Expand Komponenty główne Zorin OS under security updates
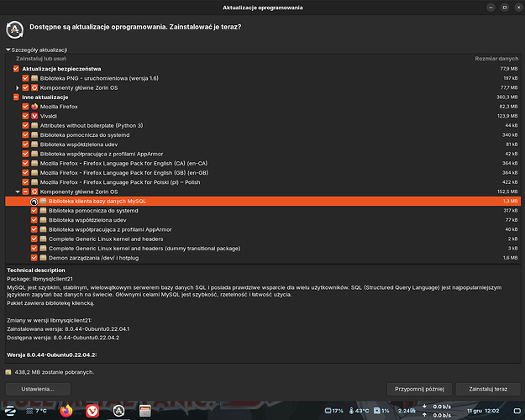 (17, 87)
